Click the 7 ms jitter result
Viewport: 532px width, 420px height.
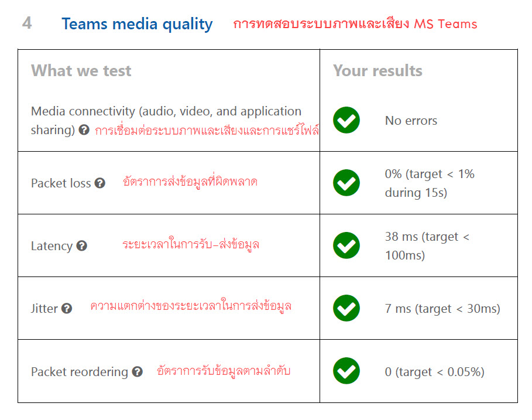point(442,309)
